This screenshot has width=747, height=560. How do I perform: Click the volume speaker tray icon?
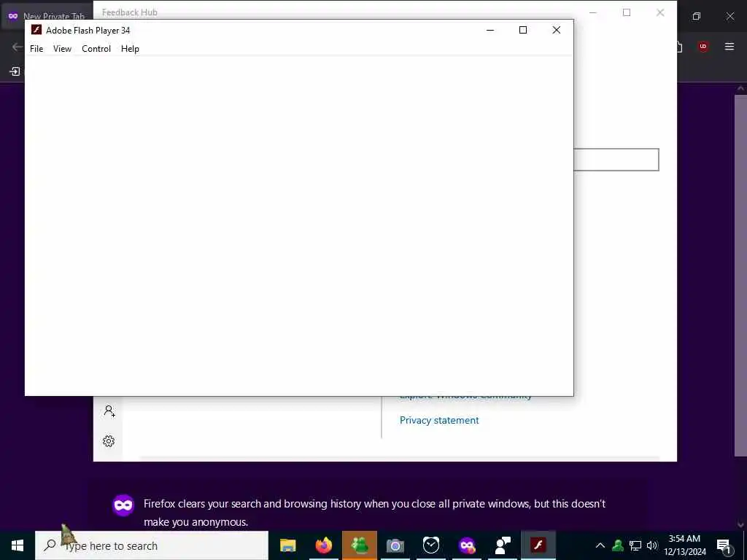tap(651, 545)
